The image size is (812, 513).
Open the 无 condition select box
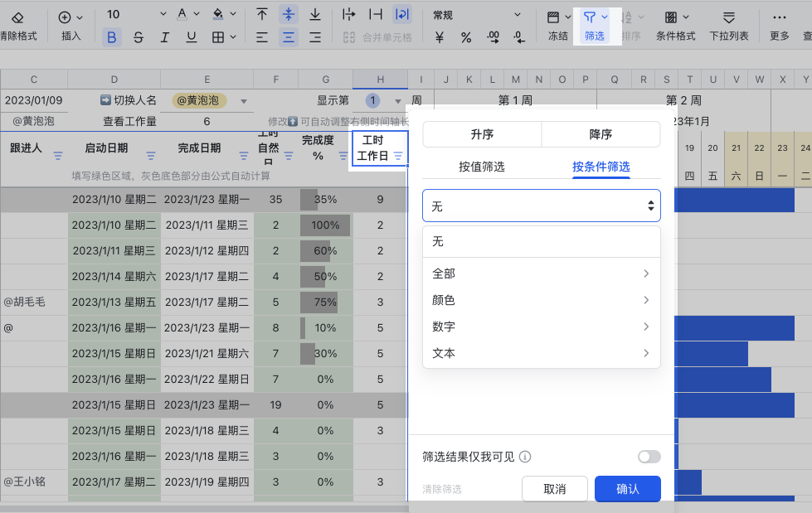coord(542,206)
